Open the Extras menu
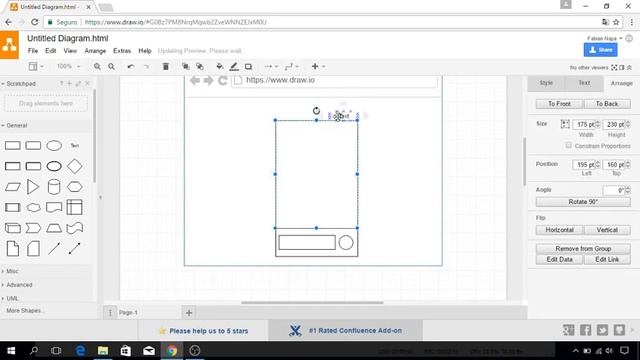The image size is (640, 360). [x=122, y=51]
